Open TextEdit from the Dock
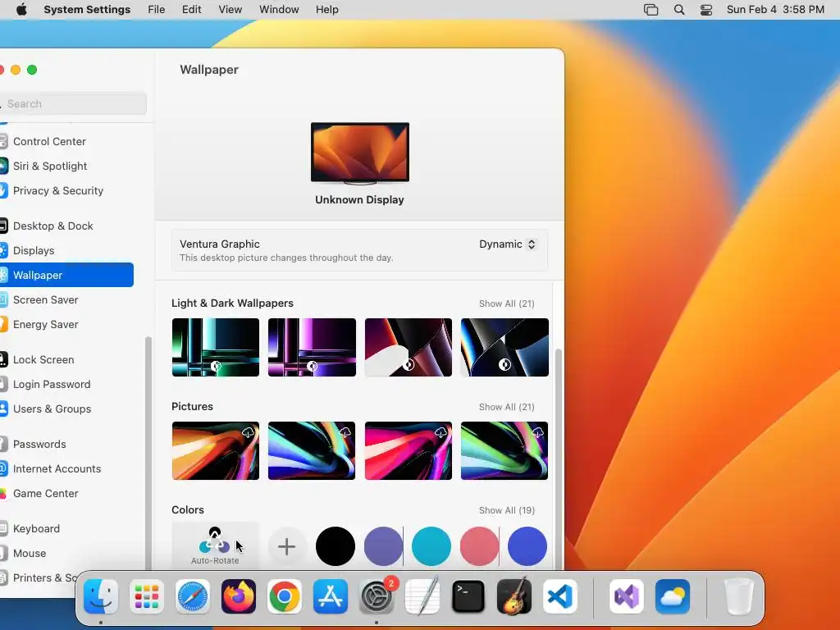 click(x=422, y=597)
